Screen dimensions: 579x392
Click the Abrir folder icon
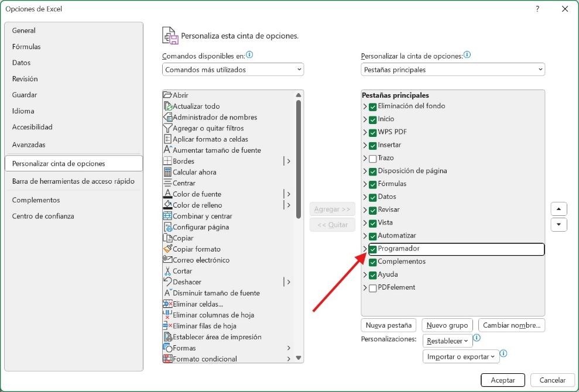point(167,95)
